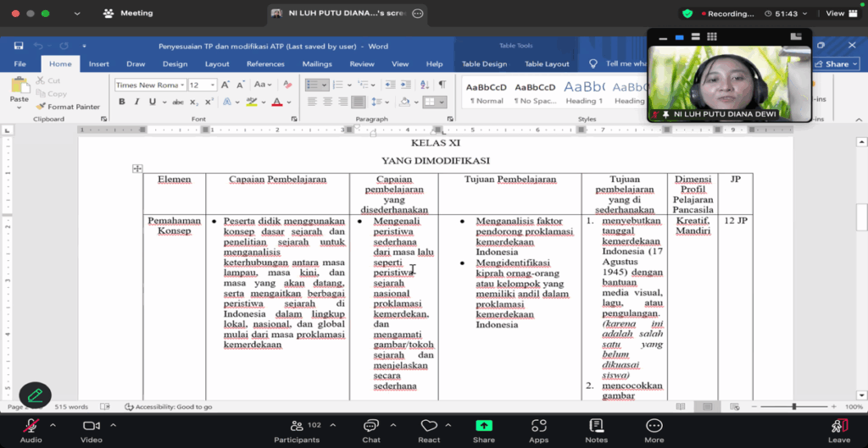
Task: Select the Format Painter tool
Action: click(68, 107)
